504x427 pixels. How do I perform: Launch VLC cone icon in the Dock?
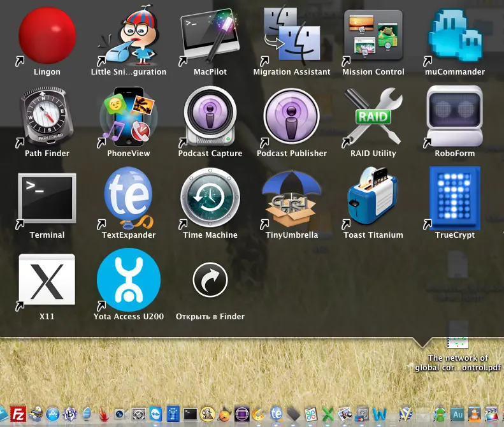tap(475, 414)
